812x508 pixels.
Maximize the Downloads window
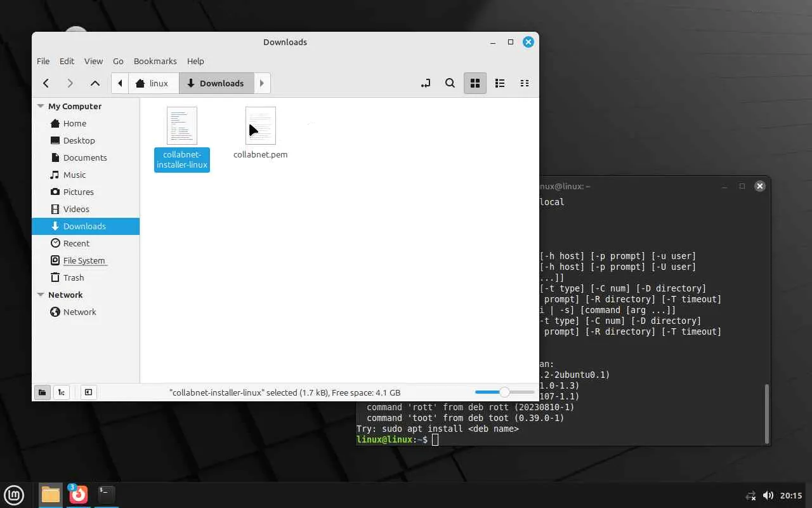511,42
